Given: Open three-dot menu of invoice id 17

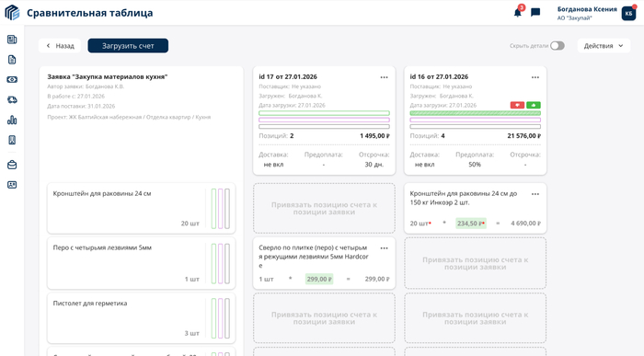Looking at the screenshot, I should click(384, 77).
